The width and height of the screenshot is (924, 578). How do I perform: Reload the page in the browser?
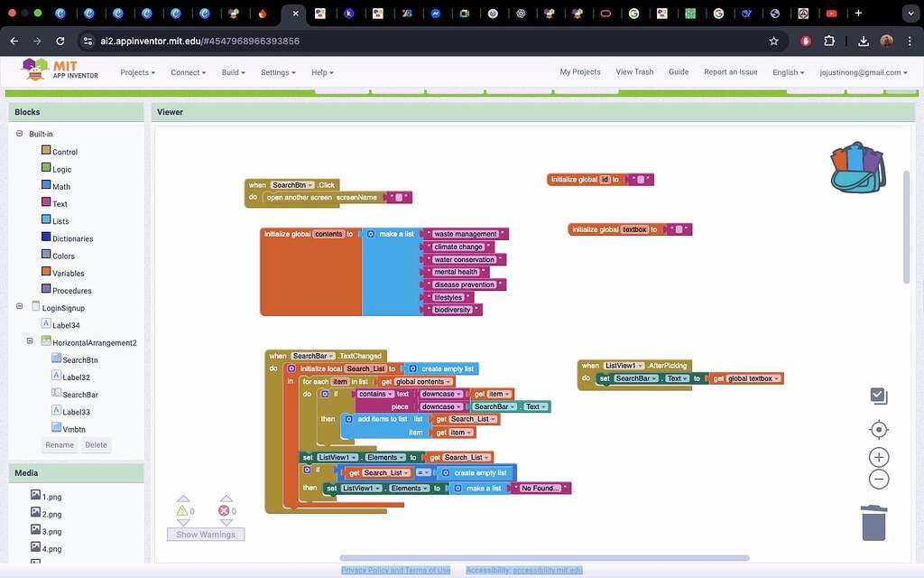[60, 41]
